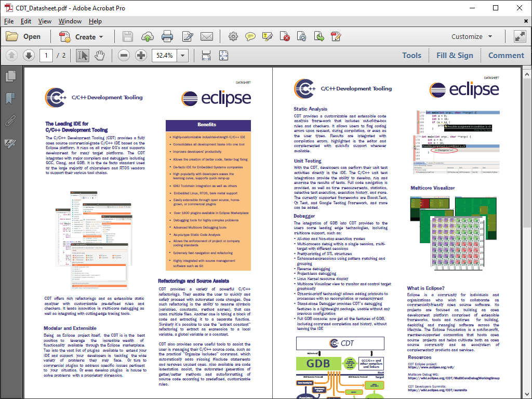Zoom in with plus button
Viewport: 532px width, 399px height.
tap(141, 55)
